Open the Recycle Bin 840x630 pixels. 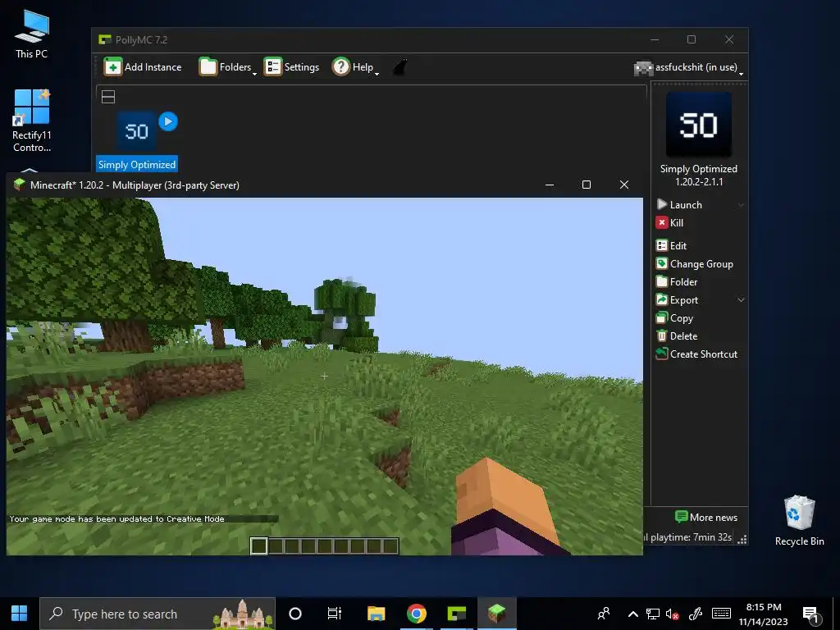[799, 521]
